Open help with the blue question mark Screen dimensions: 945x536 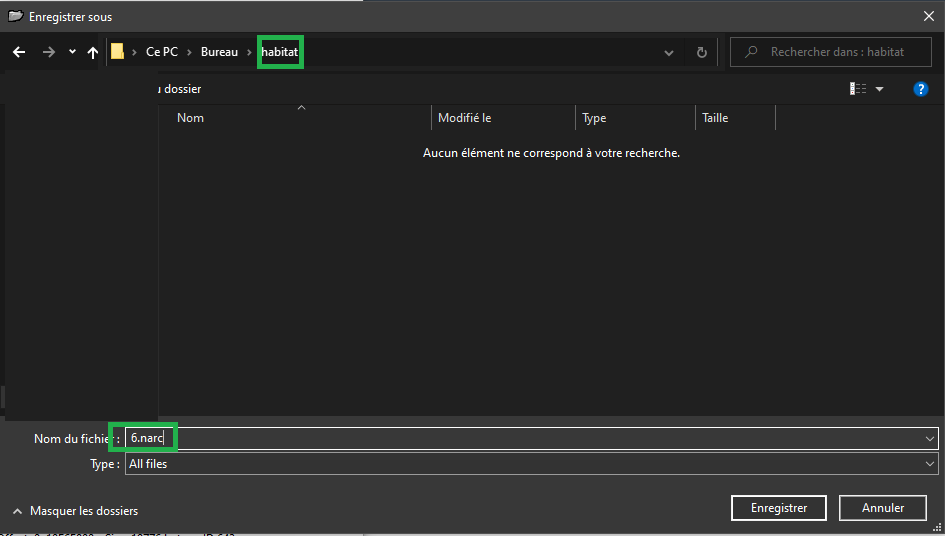[x=921, y=89]
